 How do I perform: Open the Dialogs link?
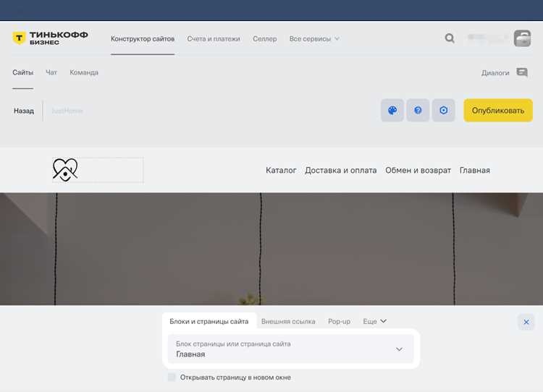click(x=495, y=72)
